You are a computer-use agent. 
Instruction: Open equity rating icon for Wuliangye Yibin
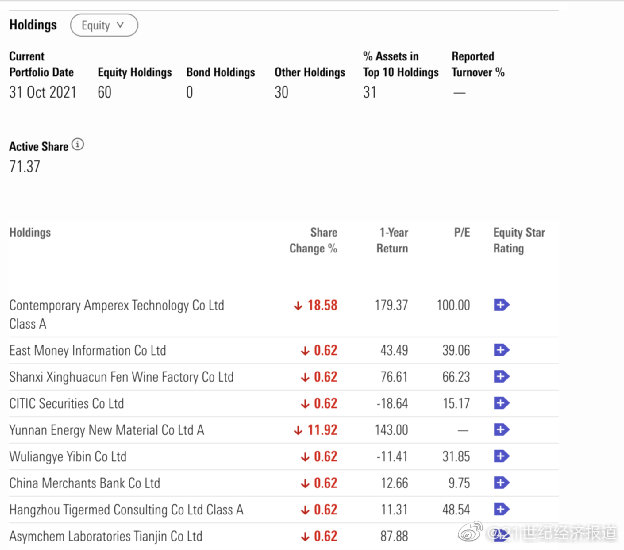click(x=501, y=456)
